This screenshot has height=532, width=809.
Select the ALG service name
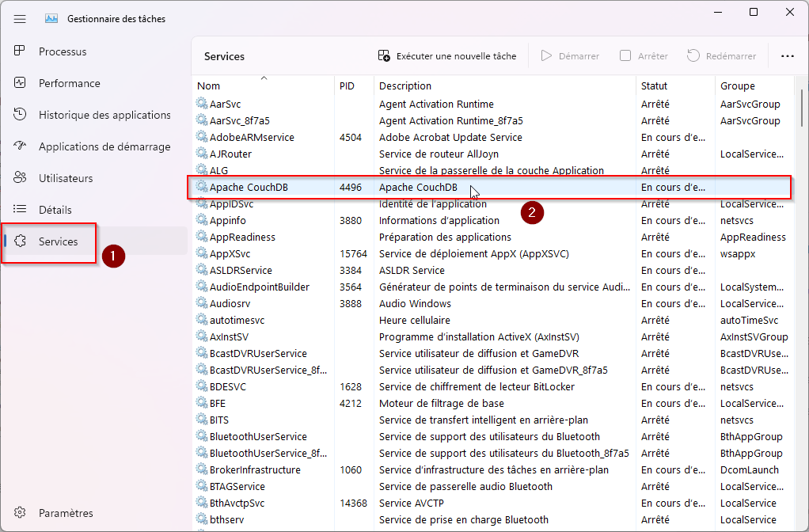(218, 170)
